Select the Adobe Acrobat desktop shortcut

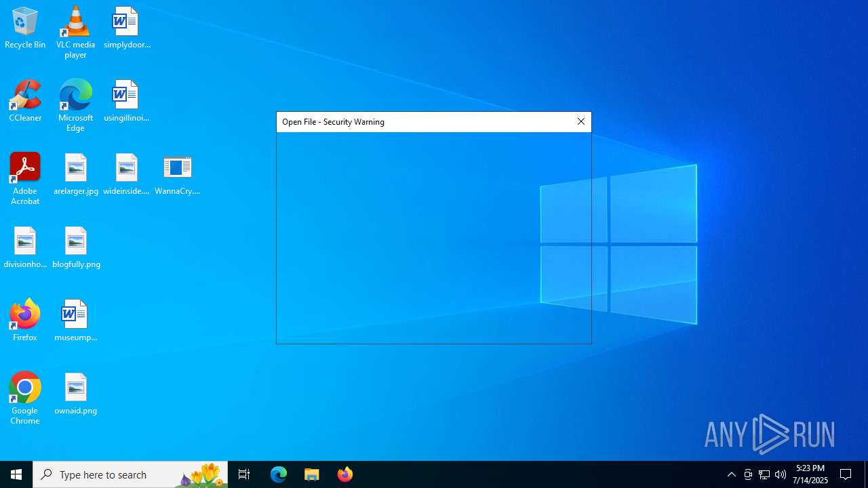tap(25, 178)
